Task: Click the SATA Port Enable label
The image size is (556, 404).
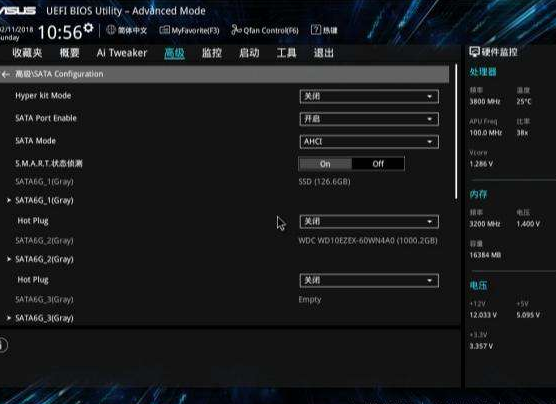Action: pos(46,118)
